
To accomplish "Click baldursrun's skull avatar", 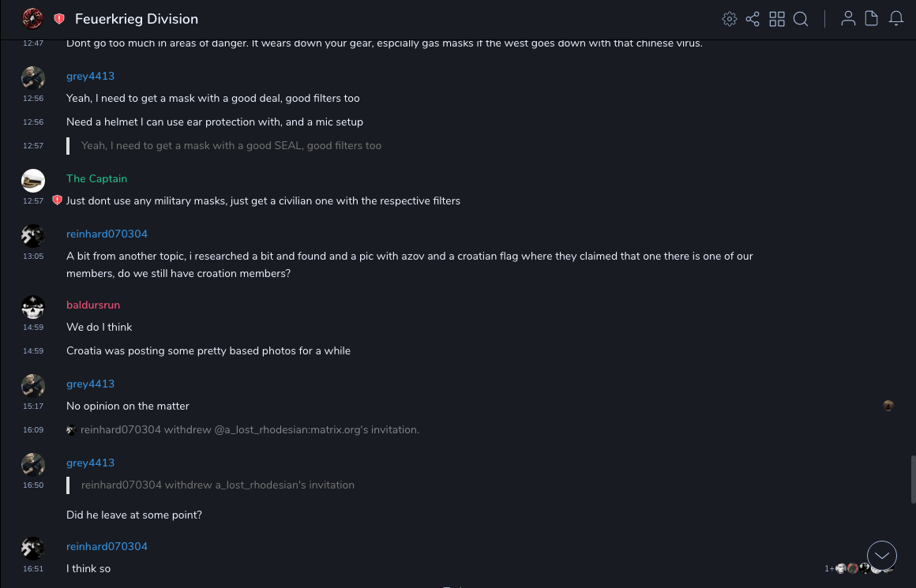I will 33,307.
